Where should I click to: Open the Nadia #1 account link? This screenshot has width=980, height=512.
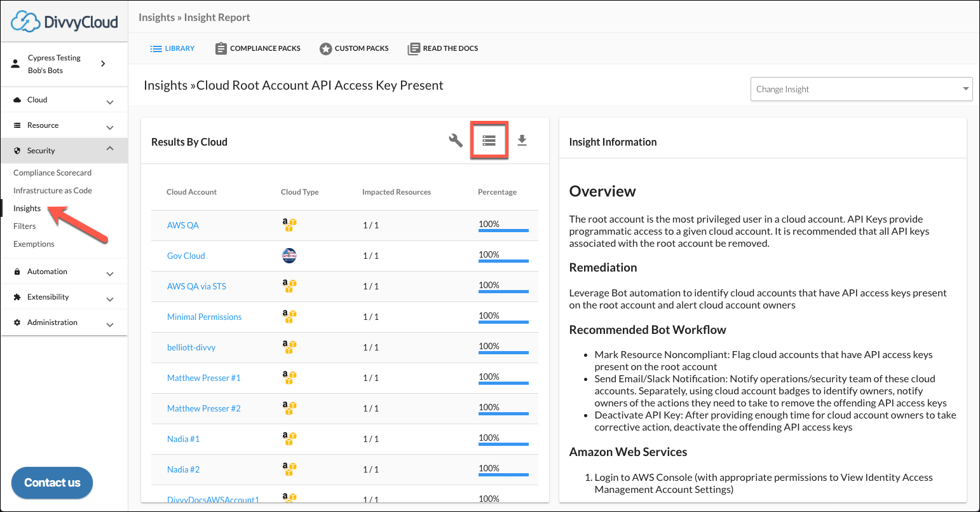pos(184,439)
